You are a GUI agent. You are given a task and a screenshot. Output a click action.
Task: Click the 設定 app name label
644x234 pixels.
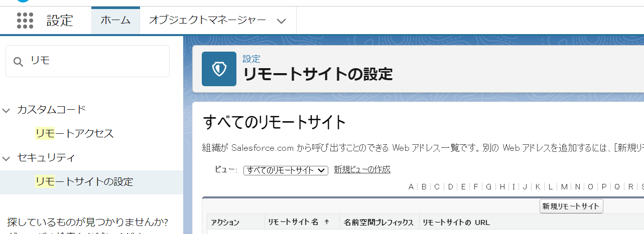click(60, 21)
